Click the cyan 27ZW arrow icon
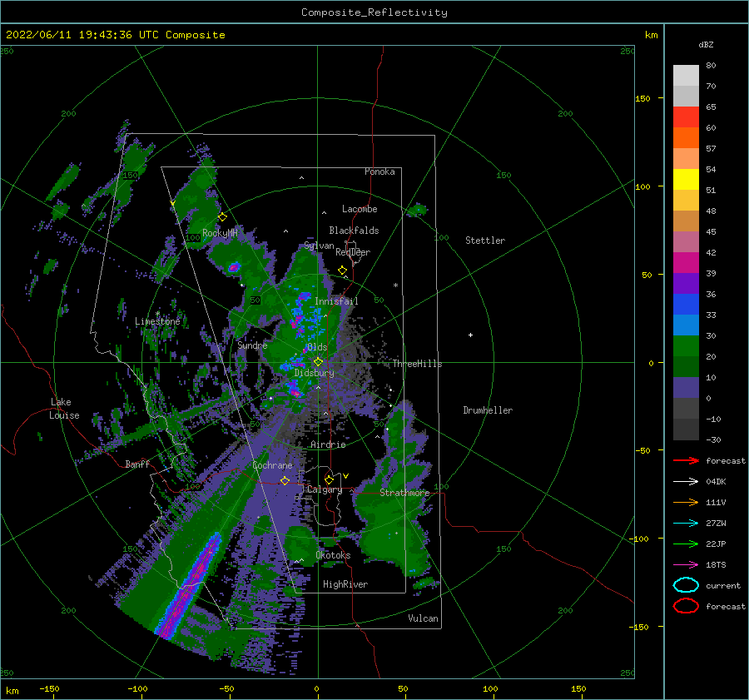 click(686, 524)
